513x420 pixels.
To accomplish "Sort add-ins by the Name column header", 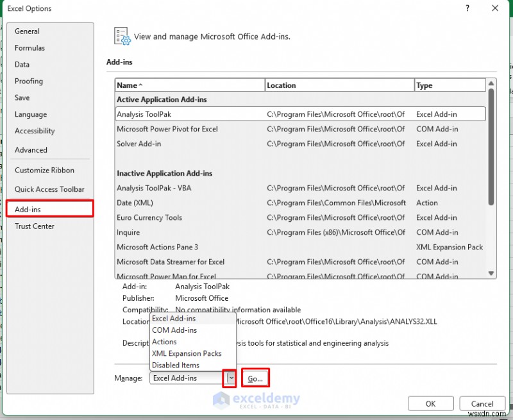I will (190, 85).
